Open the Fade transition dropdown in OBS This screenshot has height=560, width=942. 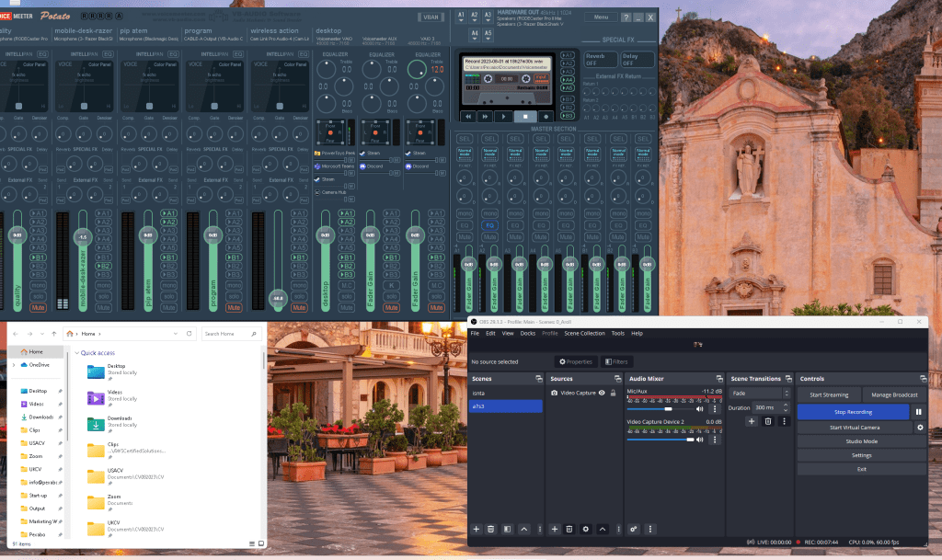coord(760,394)
